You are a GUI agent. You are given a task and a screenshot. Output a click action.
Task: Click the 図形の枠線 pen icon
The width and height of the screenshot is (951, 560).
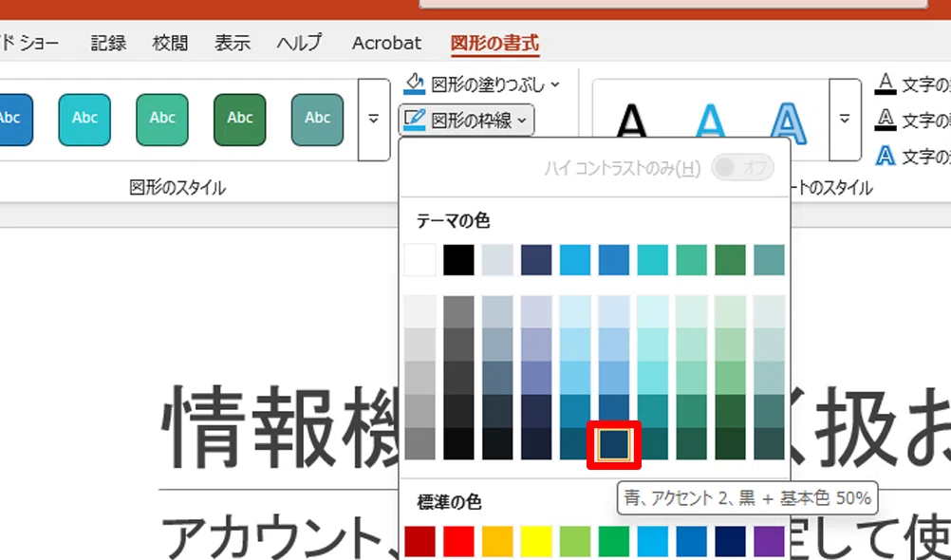point(414,120)
